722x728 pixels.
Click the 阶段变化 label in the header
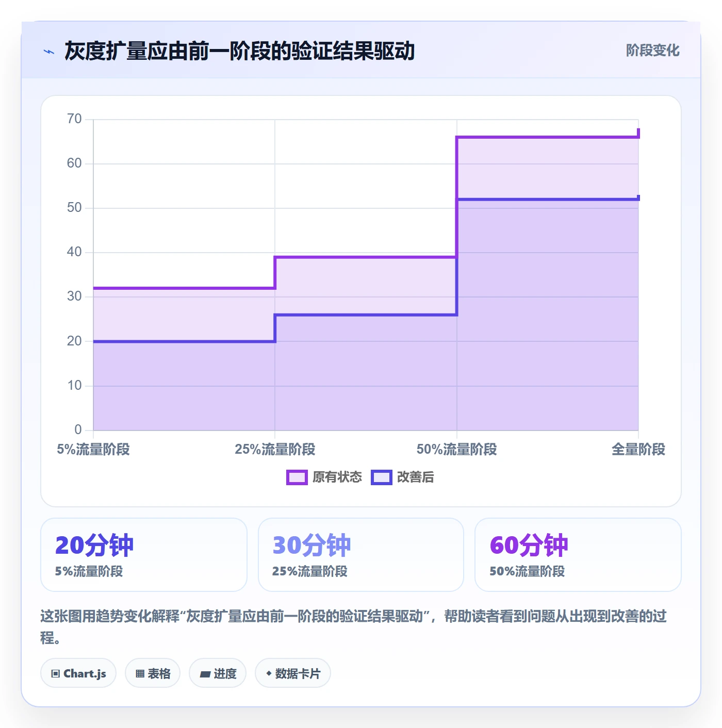(652, 51)
